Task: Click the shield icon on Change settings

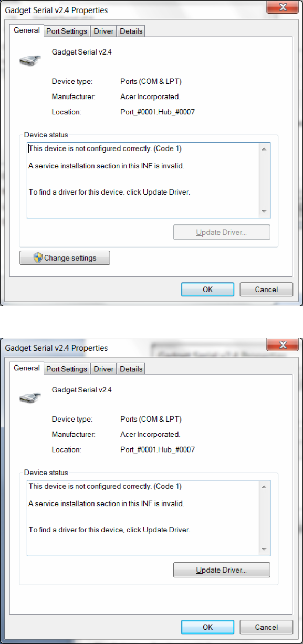Action: pyautogui.click(x=38, y=257)
